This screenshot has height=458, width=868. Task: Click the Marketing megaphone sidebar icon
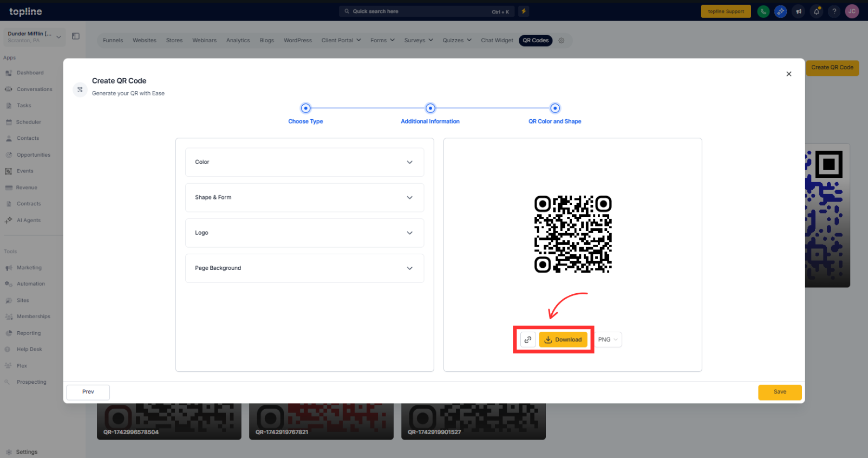coord(9,268)
